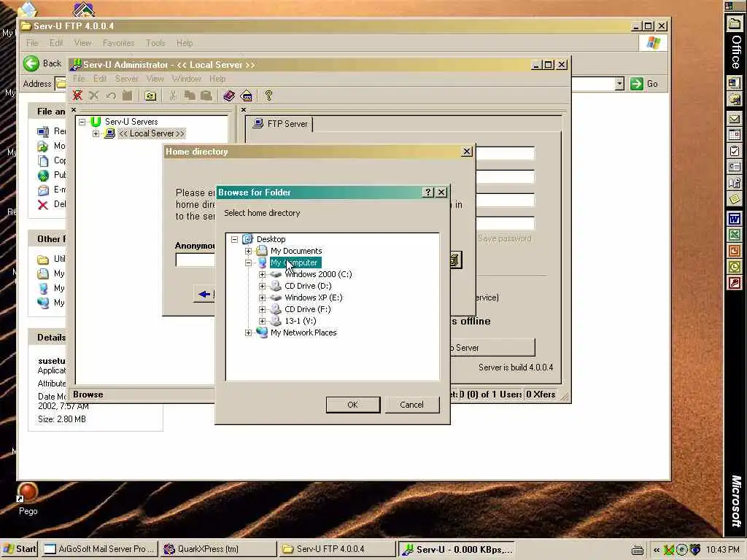Click the keyboard icon in system tray

click(x=638, y=550)
